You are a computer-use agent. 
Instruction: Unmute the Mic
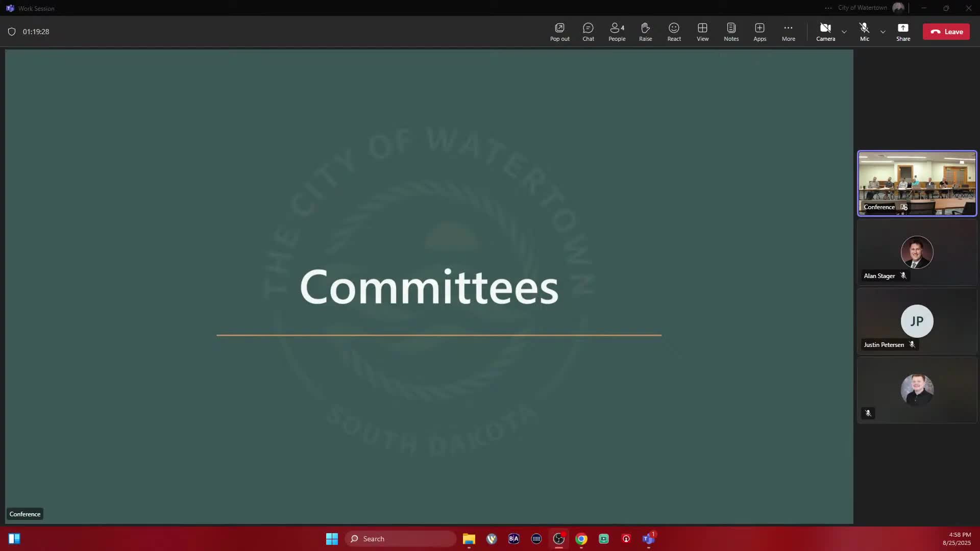point(864,32)
